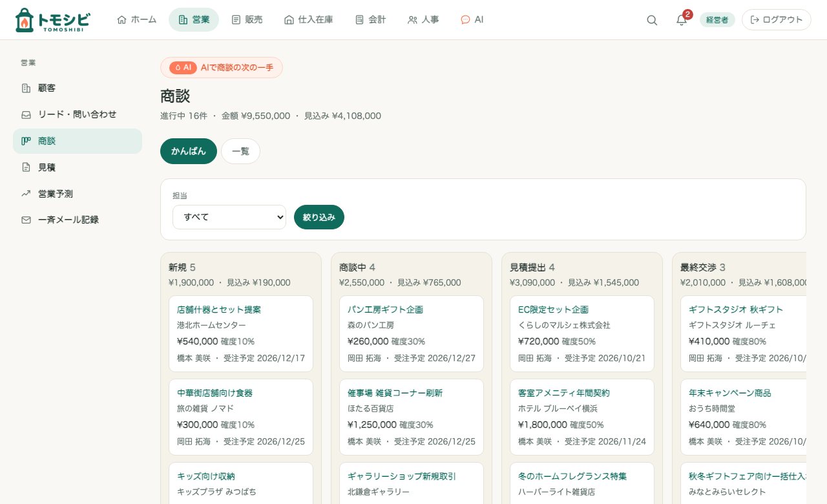Click the 絞り込み filter button

tap(319, 217)
